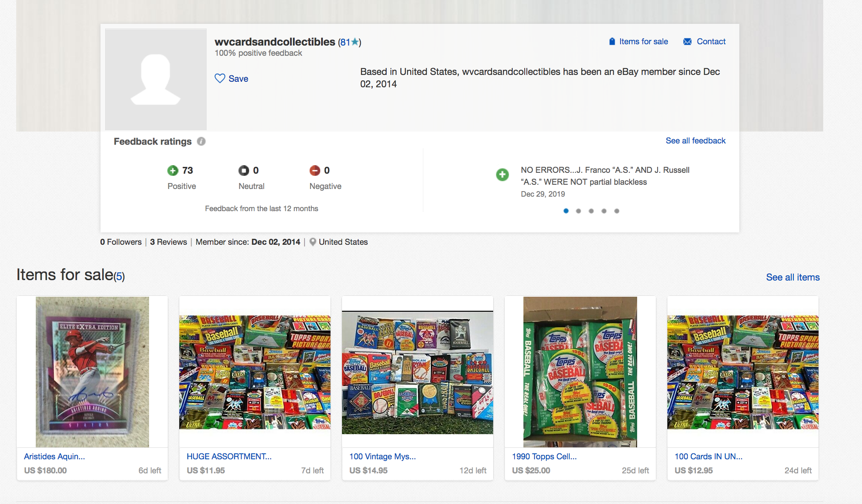Click the green Positive feedback plus icon
This screenshot has height=504, width=862.
pos(172,171)
